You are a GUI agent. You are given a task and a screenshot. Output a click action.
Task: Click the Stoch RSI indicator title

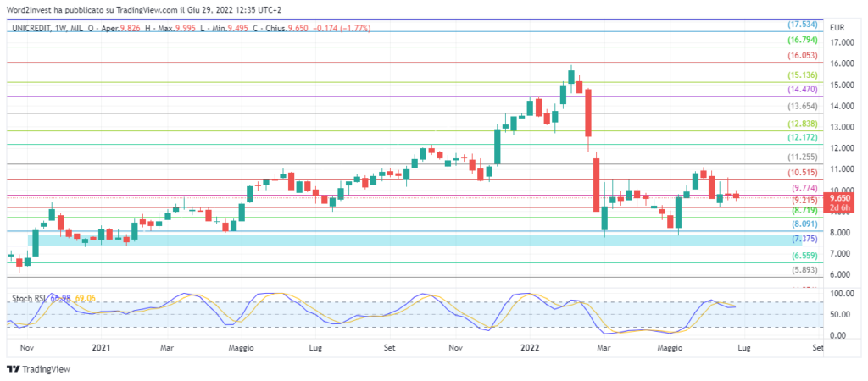28,298
